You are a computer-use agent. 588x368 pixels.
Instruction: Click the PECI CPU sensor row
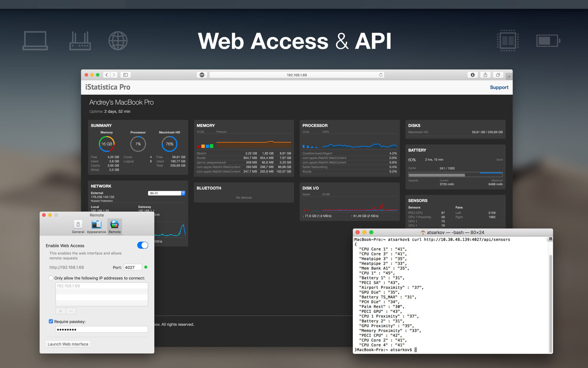427,213
